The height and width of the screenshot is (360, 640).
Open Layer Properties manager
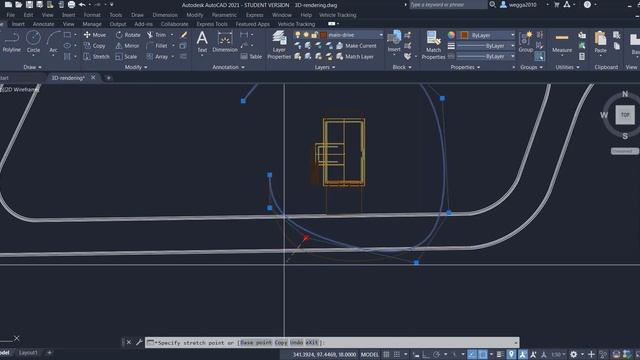279,45
